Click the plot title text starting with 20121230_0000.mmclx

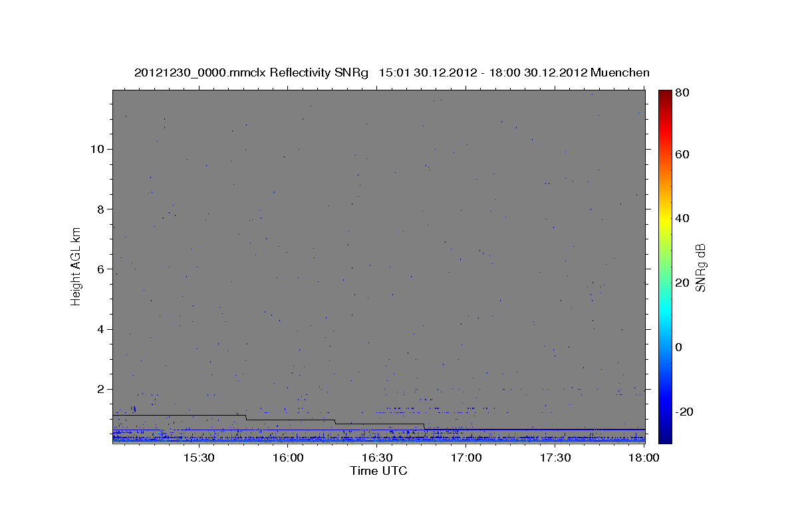click(392, 72)
